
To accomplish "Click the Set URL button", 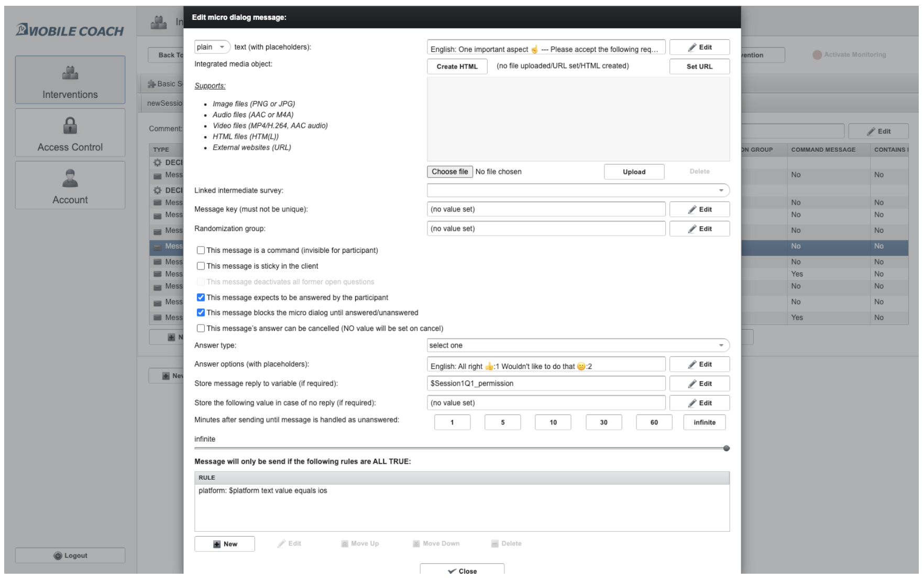I will coord(699,66).
